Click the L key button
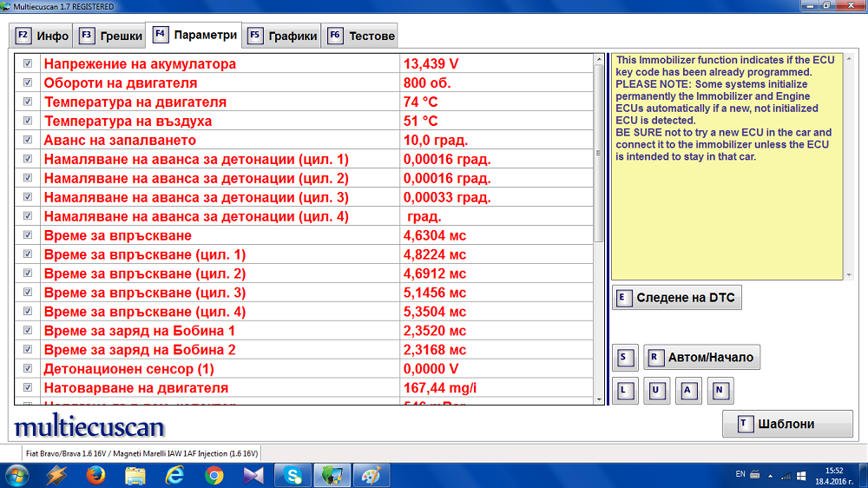This screenshot has width=868, height=488. (622, 391)
